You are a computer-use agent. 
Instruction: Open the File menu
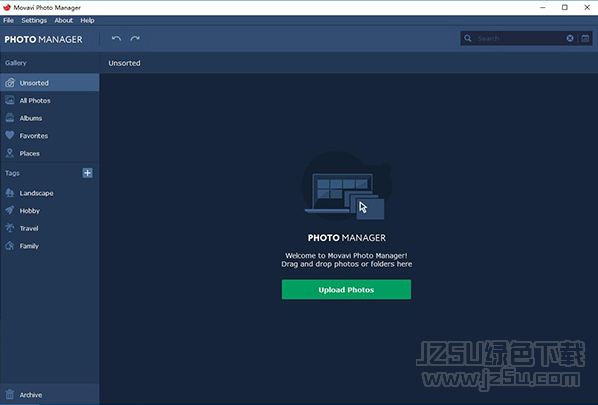click(x=8, y=21)
